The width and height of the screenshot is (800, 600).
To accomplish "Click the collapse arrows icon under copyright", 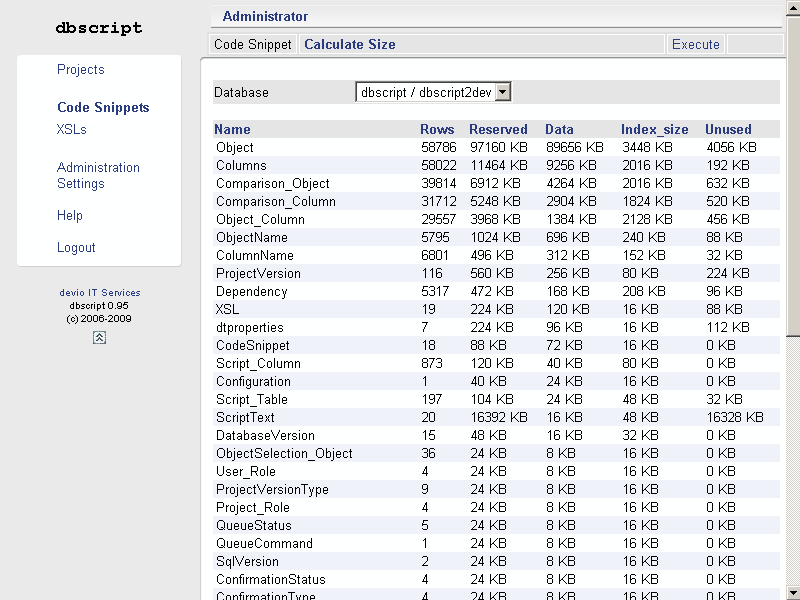I will [x=99, y=337].
